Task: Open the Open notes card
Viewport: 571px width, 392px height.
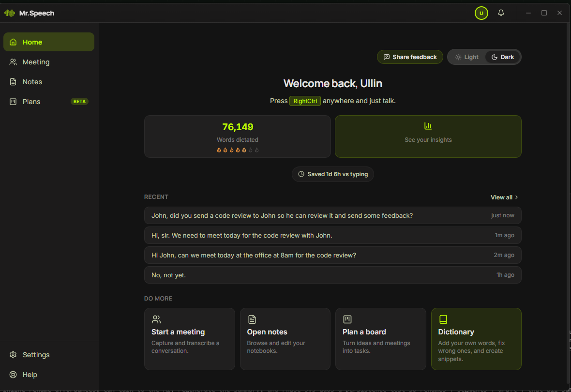Action: pyautogui.click(x=285, y=339)
